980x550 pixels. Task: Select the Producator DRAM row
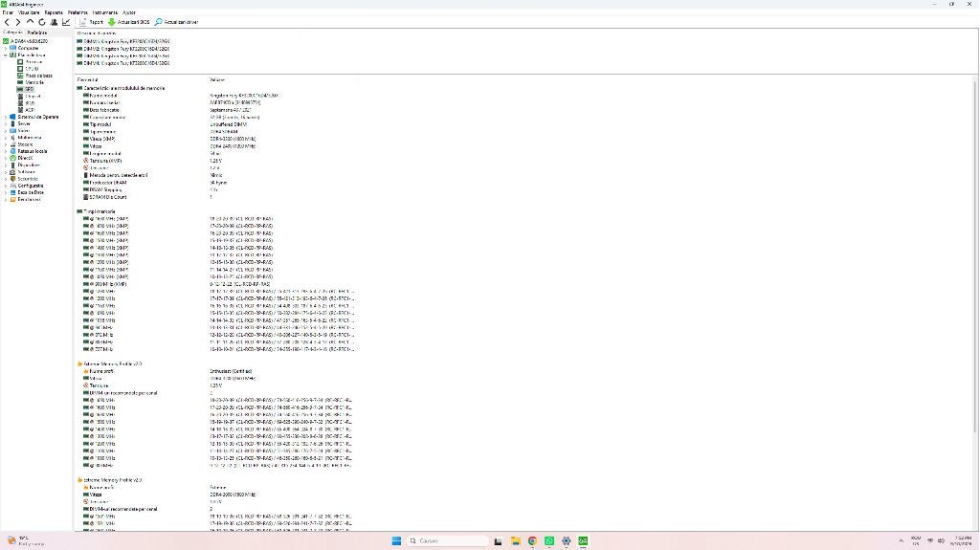[x=215, y=183]
